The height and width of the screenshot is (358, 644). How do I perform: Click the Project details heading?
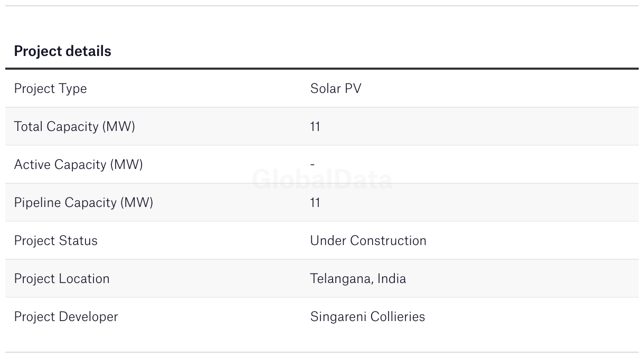point(62,51)
